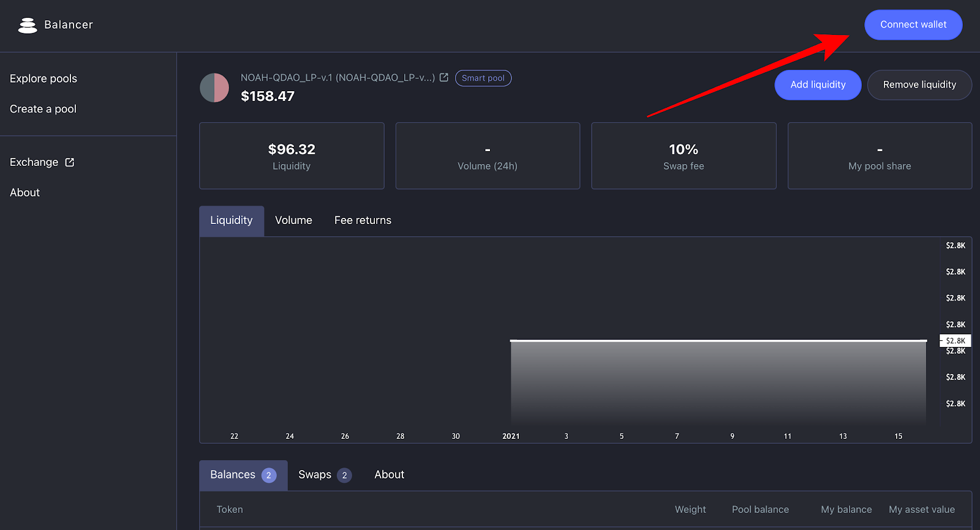Screen dimensions: 980x530
Task: Click the Balancer brand name
Action: click(x=69, y=24)
